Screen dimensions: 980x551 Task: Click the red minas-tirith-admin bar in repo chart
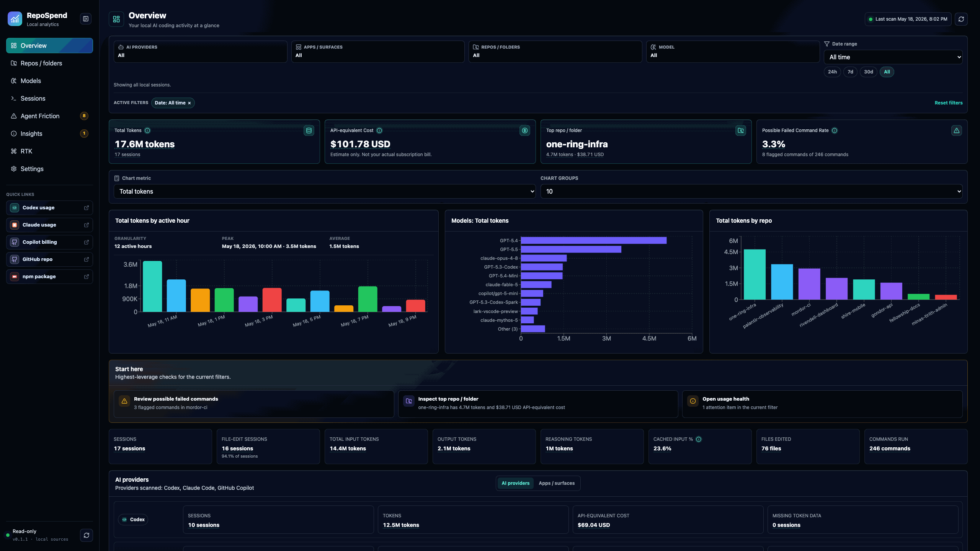click(946, 297)
